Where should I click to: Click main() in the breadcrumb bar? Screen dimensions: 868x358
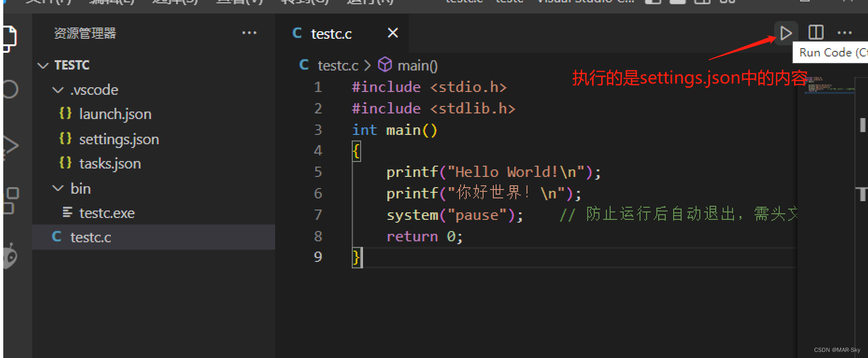[x=418, y=66]
